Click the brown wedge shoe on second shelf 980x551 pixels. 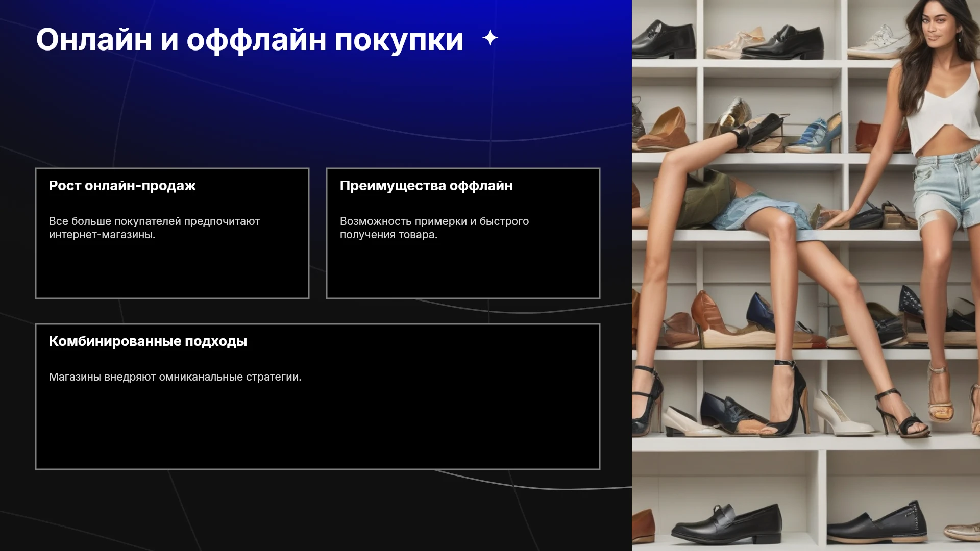663,129
